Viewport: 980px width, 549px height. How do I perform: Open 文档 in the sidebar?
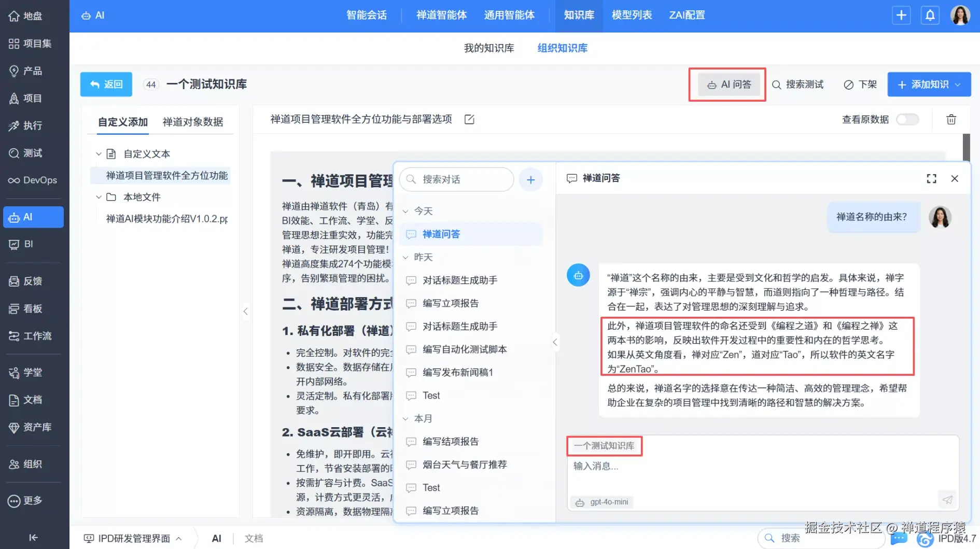coord(26,400)
